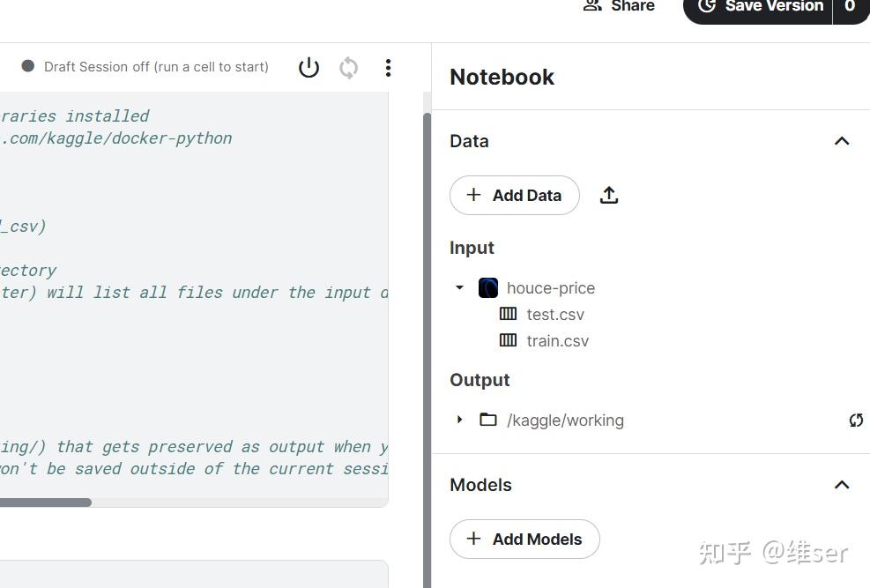Screen dimensions: 870x588
Task: Select train.csv in the Input list
Action: coord(557,340)
